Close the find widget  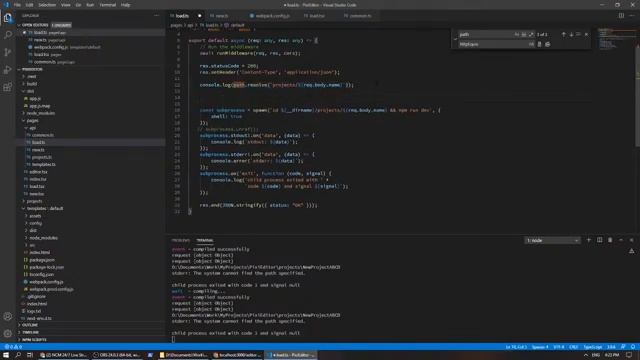(587, 34)
